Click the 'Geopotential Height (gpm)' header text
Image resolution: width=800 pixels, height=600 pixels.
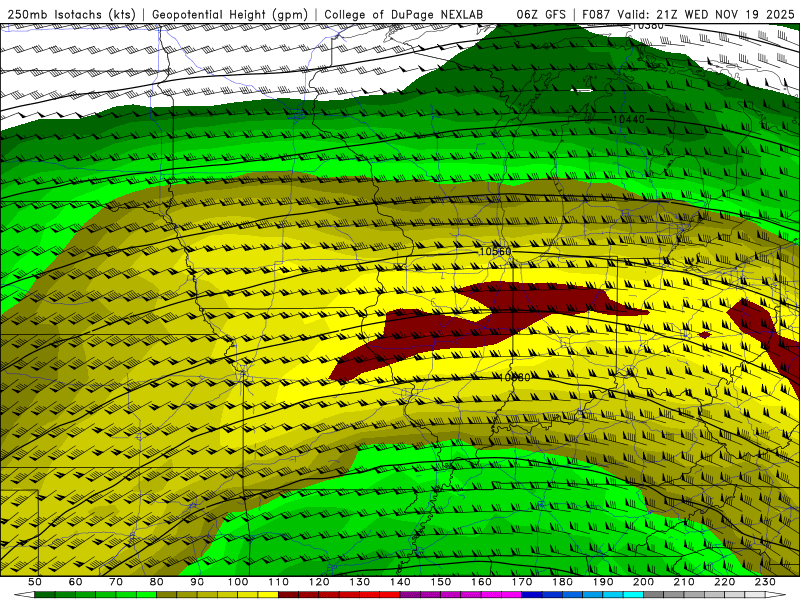click(230, 15)
